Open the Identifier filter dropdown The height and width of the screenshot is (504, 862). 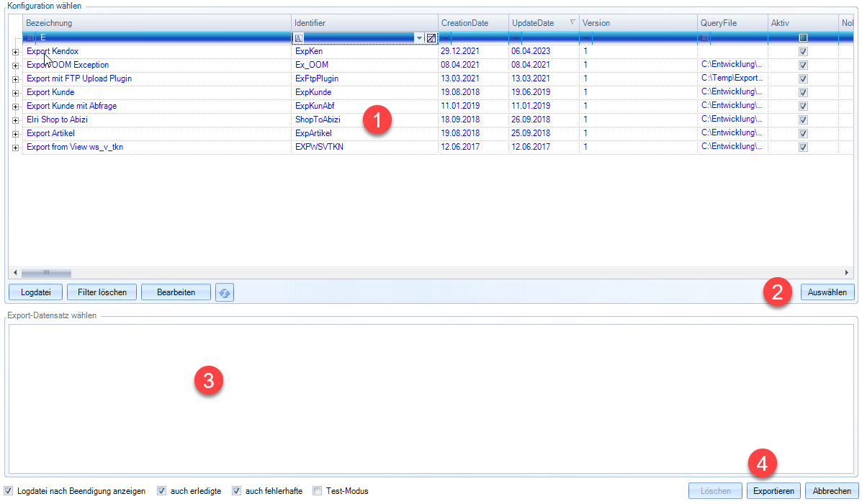(x=419, y=37)
